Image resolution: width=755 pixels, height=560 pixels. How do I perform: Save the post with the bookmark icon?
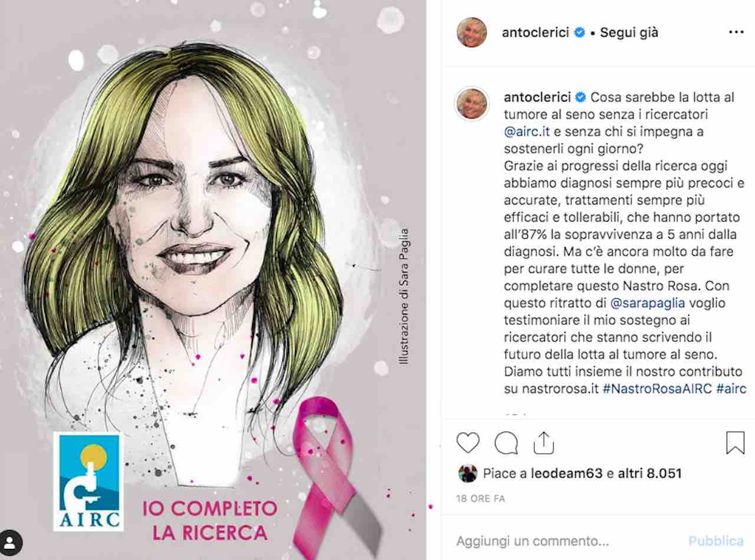[x=735, y=443]
